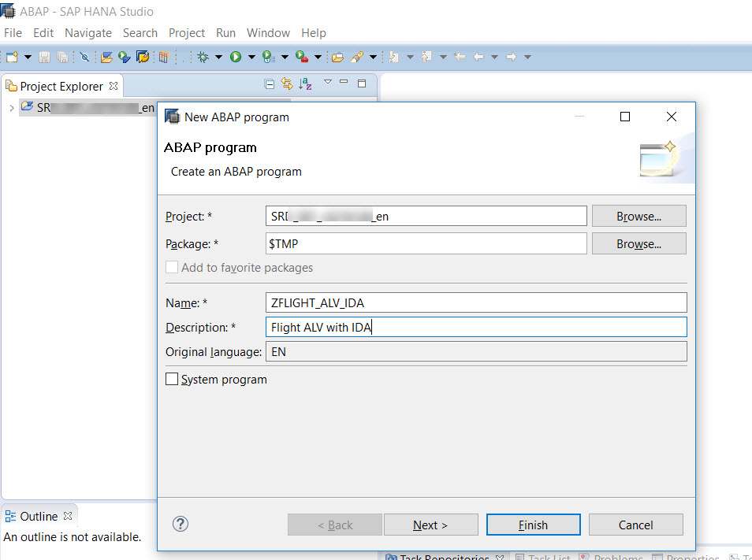Open the Navigate menu

tap(87, 33)
